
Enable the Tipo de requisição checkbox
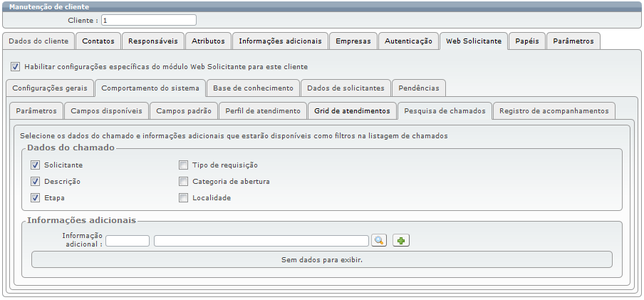tap(183, 165)
